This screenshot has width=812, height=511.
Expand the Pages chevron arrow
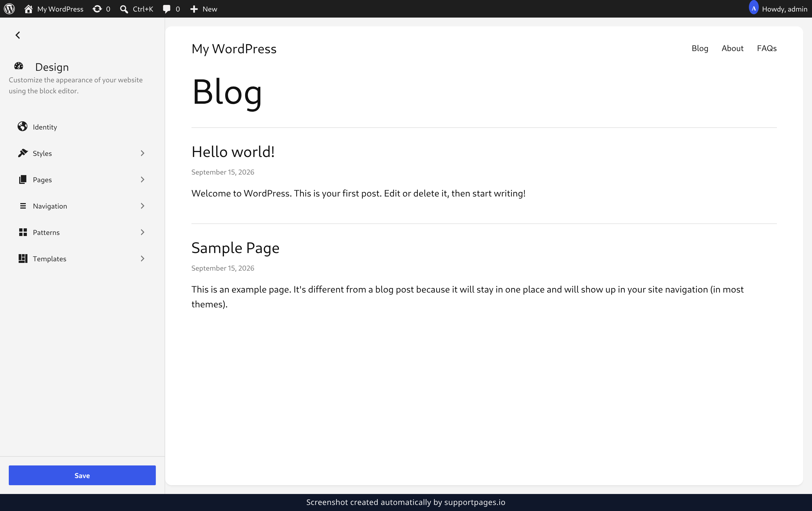click(x=142, y=179)
